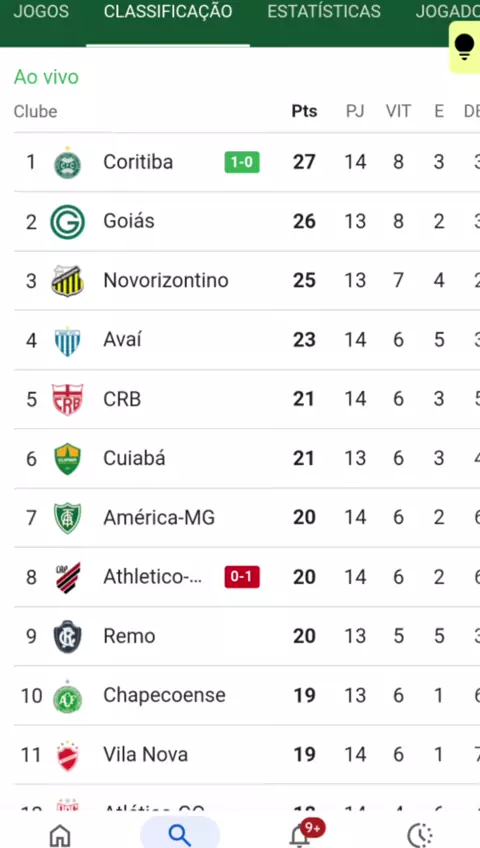Tap the Goiás club crest
Screen dimensions: 480x848
point(68,222)
